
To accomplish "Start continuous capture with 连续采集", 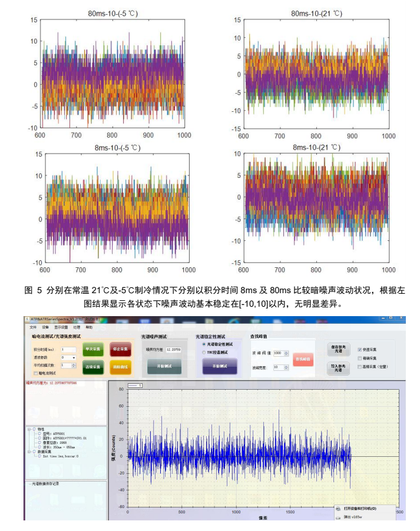I will coord(92,366).
